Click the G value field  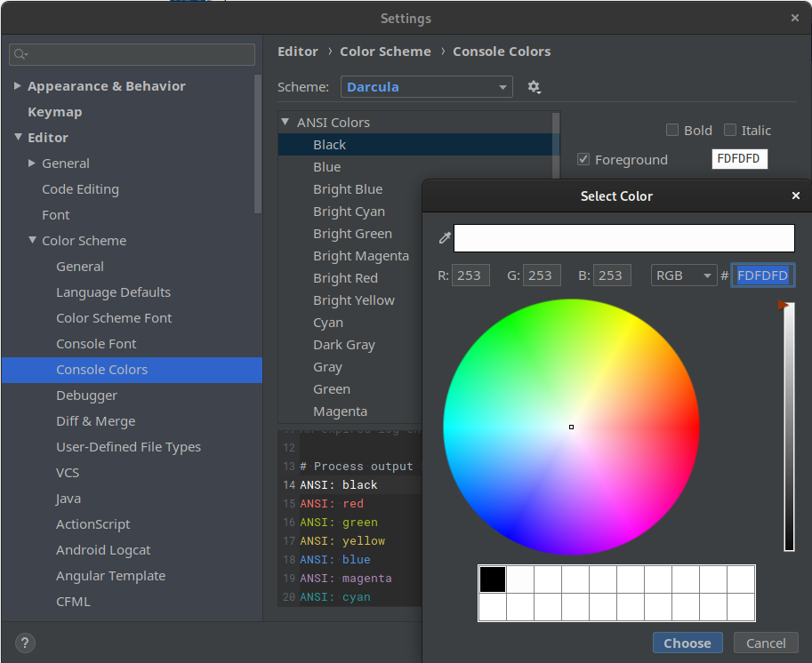click(542, 276)
